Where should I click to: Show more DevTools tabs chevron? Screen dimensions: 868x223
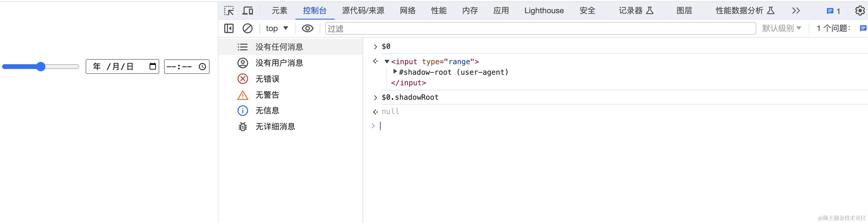click(x=796, y=11)
